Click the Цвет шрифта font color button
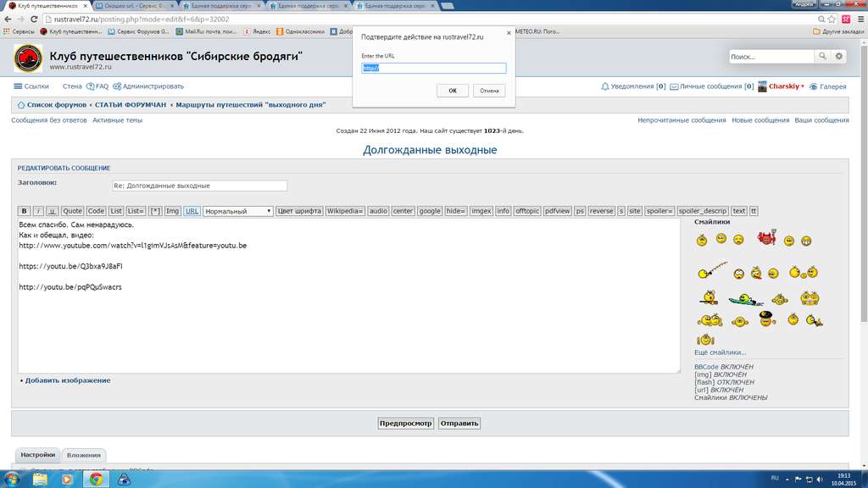The image size is (868, 488). click(x=299, y=211)
